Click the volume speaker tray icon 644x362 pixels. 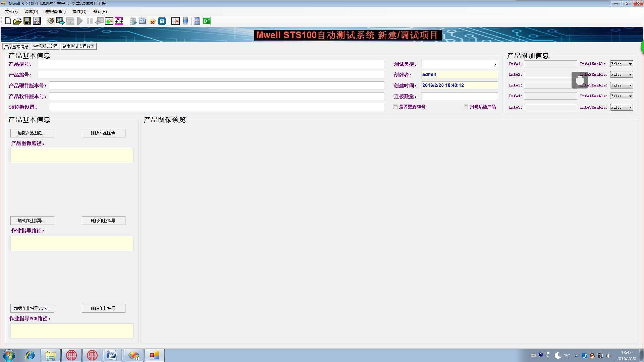tap(608, 356)
